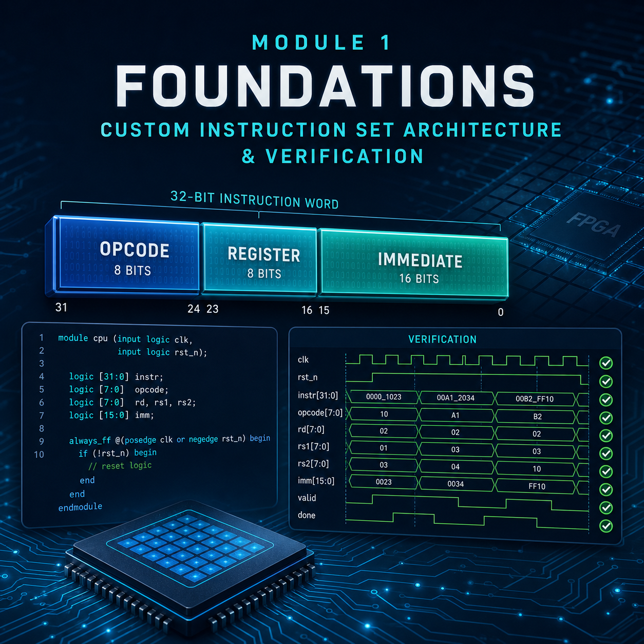Click the 0023 value in imm waveform
Image resolution: width=644 pixels, height=644 pixels.
[x=384, y=482]
